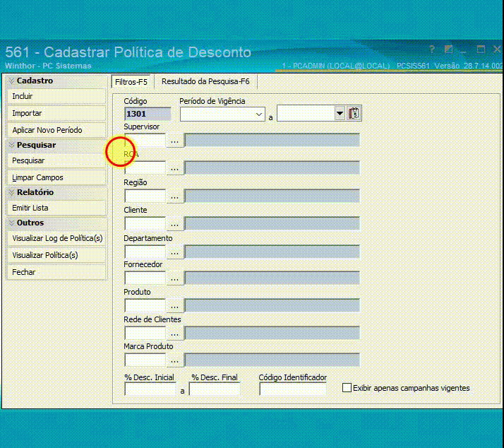
Task: Click the help question mark icon in title bar
Action: pyautogui.click(x=432, y=50)
